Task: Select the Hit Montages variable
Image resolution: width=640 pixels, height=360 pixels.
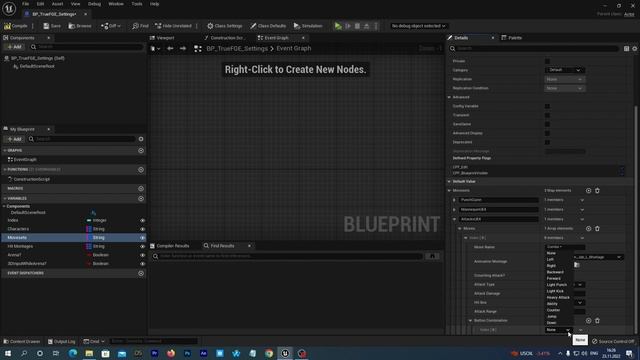Action: coord(20,246)
